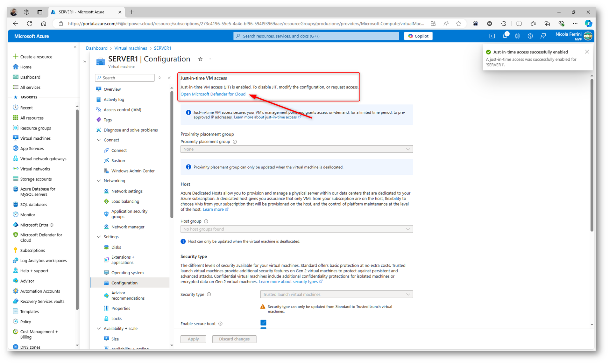The width and height of the screenshot is (609, 364).
Task: Click the Virtual machines breadcrumb link
Action: click(x=131, y=48)
